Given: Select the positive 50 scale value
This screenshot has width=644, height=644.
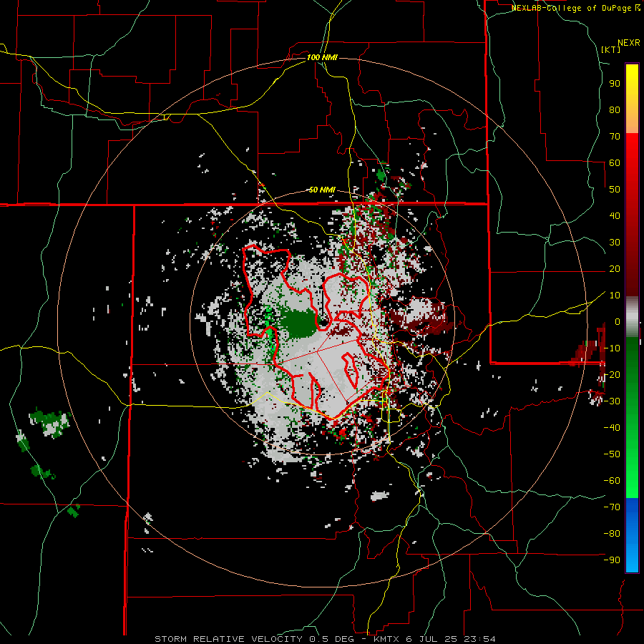Looking at the screenshot, I should pyautogui.click(x=615, y=190).
